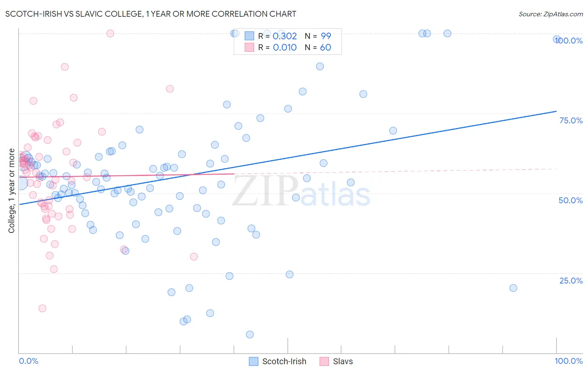Click the chart title text
The image size is (588, 373).
coord(151,14)
